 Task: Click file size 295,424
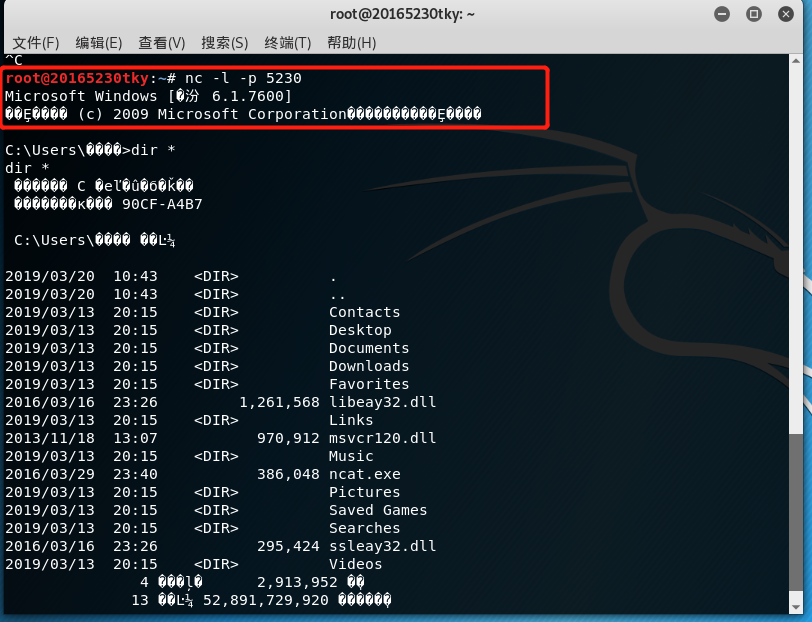[288, 546]
